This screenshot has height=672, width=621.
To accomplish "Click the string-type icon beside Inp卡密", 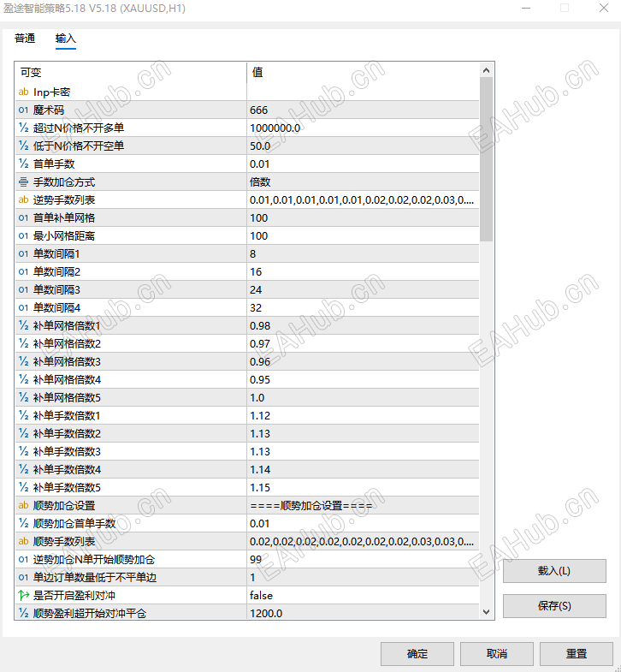I will pos(24,92).
